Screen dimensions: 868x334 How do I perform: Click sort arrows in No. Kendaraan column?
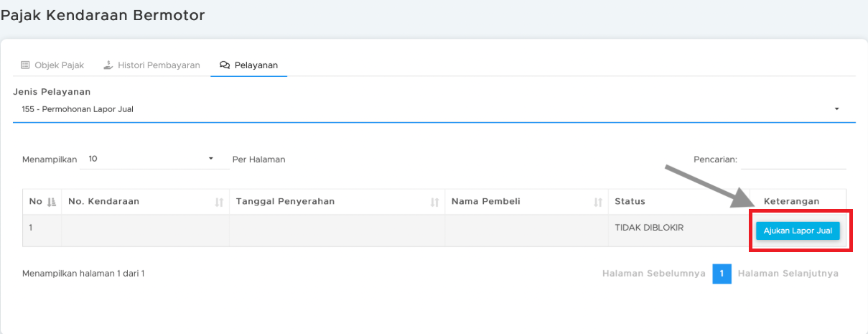tap(219, 203)
